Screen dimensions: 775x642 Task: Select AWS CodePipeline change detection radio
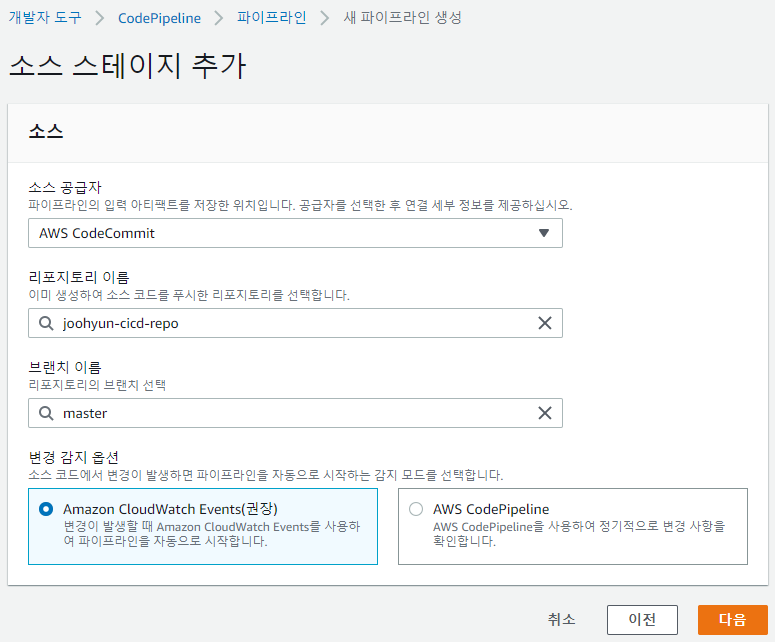pyautogui.click(x=416, y=509)
